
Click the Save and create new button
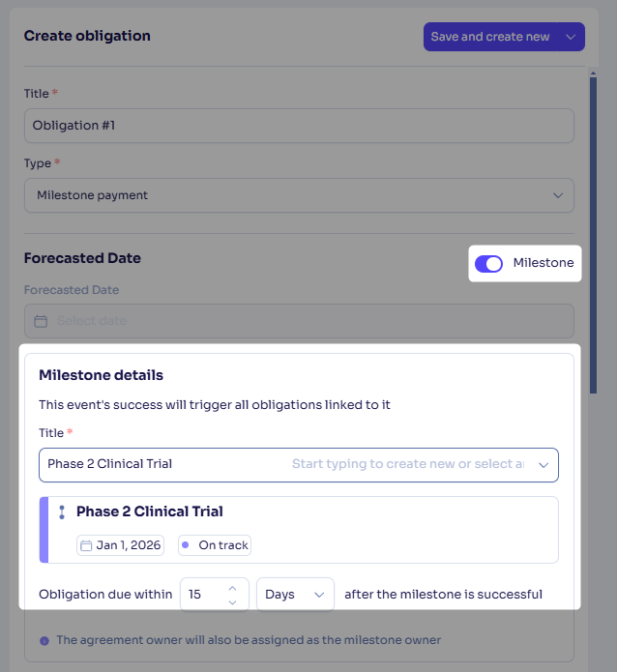click(x=490, y=37)
